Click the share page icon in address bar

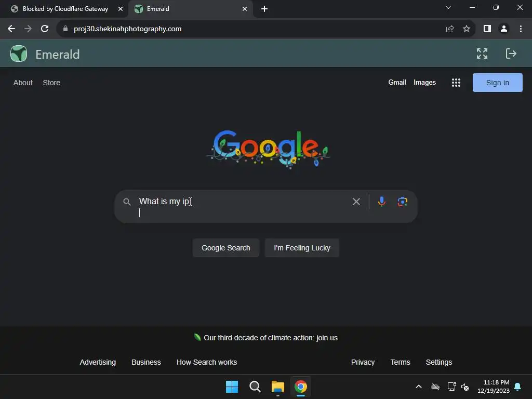coord(450,29)
